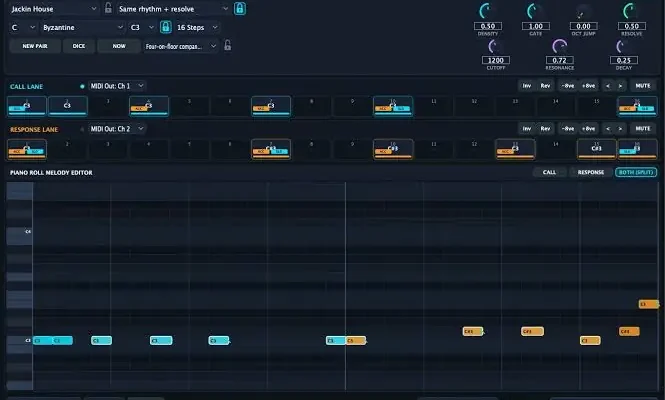The width and height of the screenshot is (665, 400).
Task: Toggle Call lane step 16
Action: pos(637,106)
